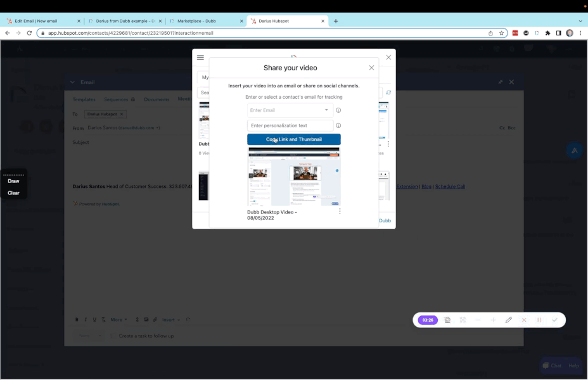This screenshot has width=588, height=380.
Task: Click the red extension icon in browser toolbar
Action: (x=515, y=33)
